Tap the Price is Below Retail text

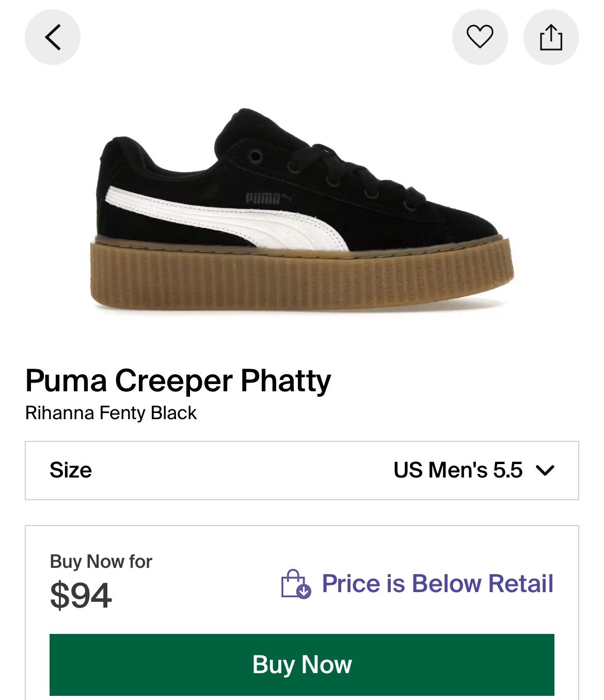point(437,584)
